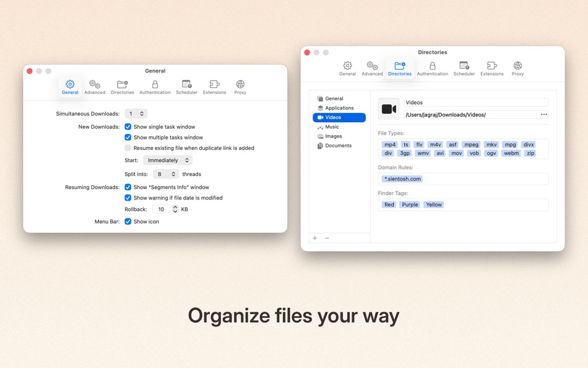Viewport: 588px width, 368px height.
Task: Select the mkv file type token
Action: coord(491,144)
